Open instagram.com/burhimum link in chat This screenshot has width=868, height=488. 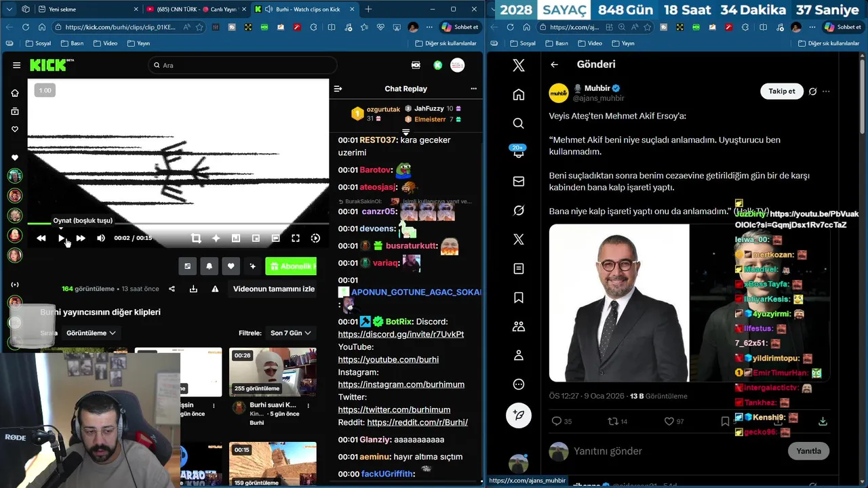(401, 384)
